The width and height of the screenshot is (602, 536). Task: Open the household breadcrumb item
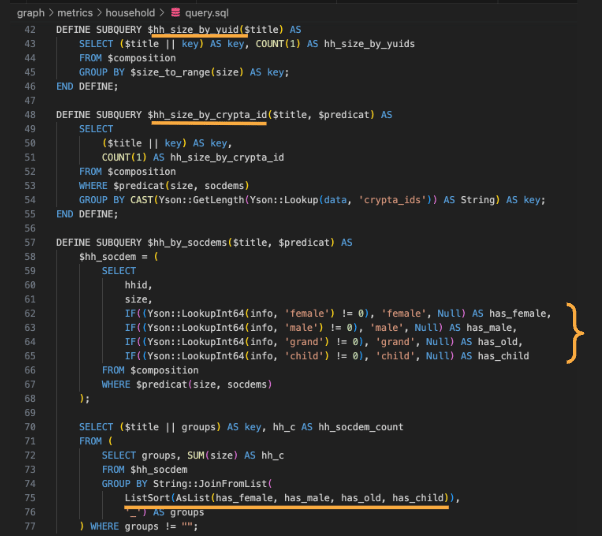pyautogui.click(x=130, y=13)
